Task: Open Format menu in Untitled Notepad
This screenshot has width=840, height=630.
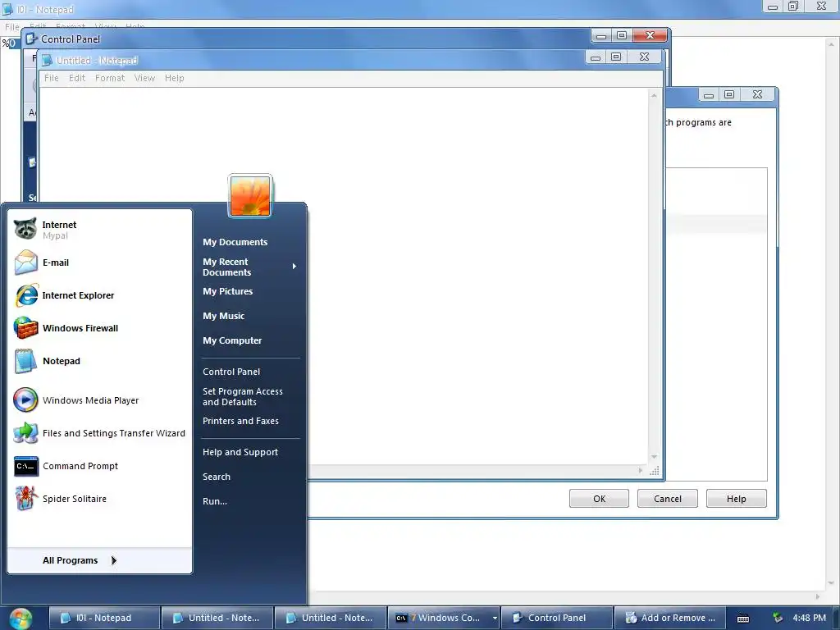Action: [110, 78]
